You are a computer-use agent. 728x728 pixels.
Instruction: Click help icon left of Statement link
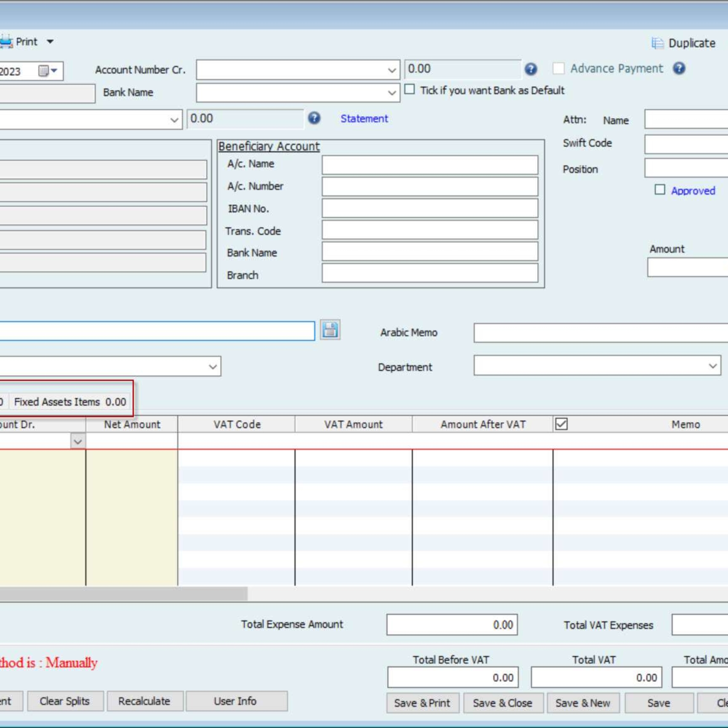pyautogui.click(x=314, y=118)
